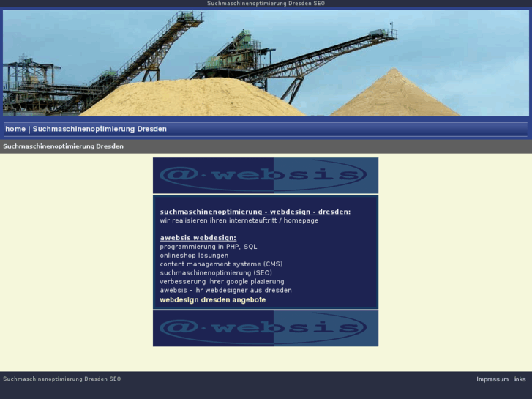Select the text 'programmierung in PHP, SQL'
This screenshot has height=399, width=532.
[209, 247]
